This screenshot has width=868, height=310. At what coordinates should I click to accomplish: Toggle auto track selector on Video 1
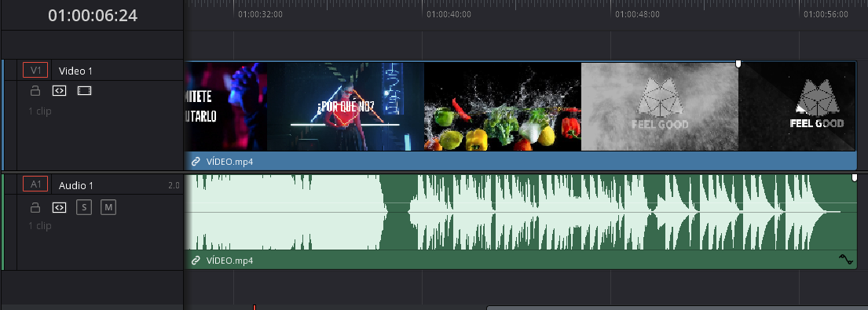pos(59,90)
